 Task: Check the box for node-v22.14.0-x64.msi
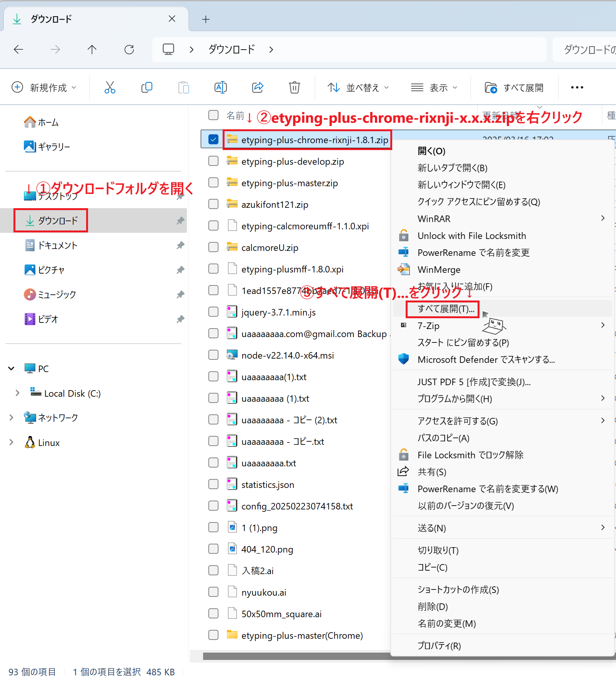pyautogui.click(x=213, y=355)
